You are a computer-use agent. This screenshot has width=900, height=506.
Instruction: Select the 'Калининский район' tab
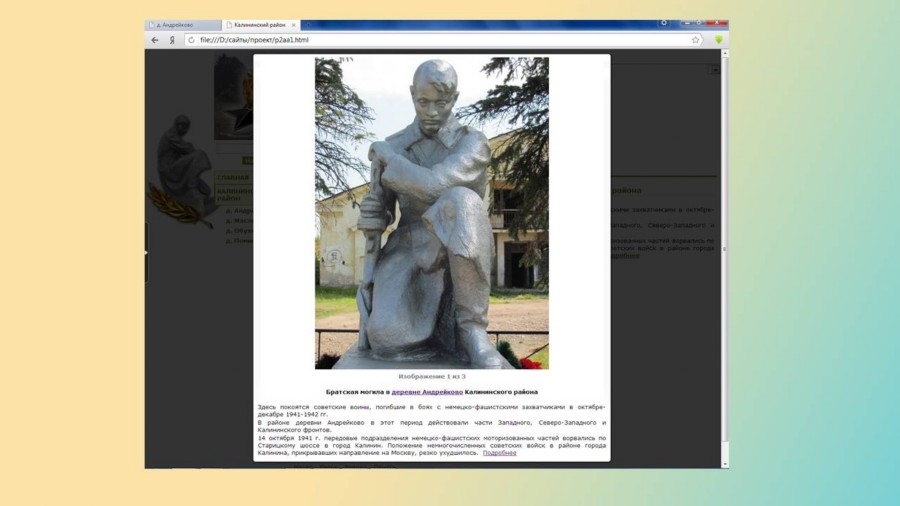tap(258, 25)
